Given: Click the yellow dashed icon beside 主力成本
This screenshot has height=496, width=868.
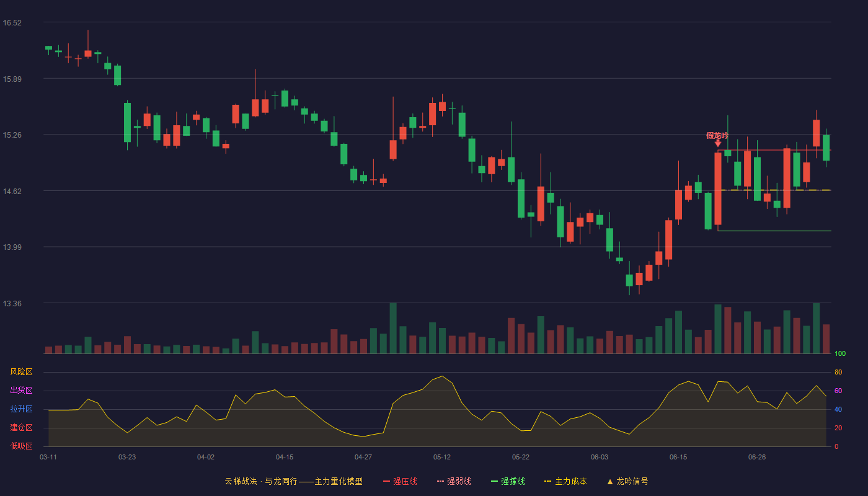Looking at the screenshot, I should [x=547, y=482].
